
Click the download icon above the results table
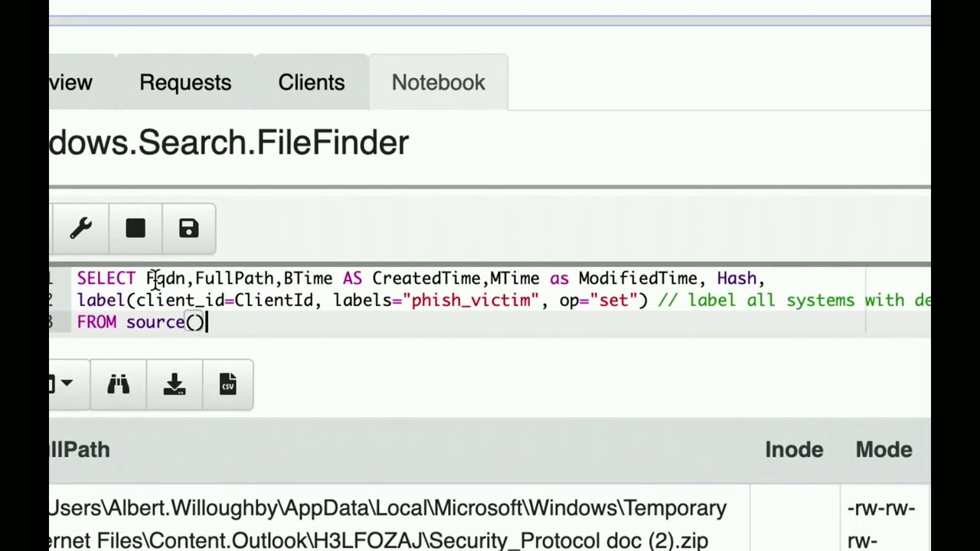tap(175, 384)
